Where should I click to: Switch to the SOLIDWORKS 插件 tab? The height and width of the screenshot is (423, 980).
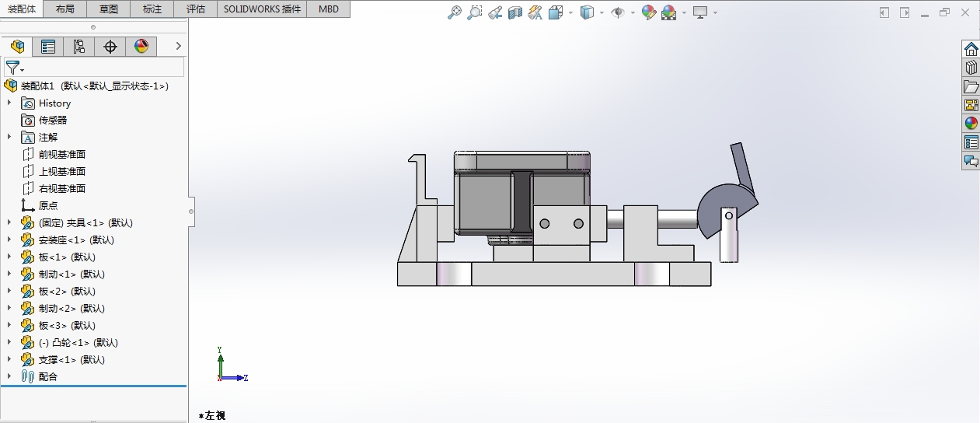[262, 9]
